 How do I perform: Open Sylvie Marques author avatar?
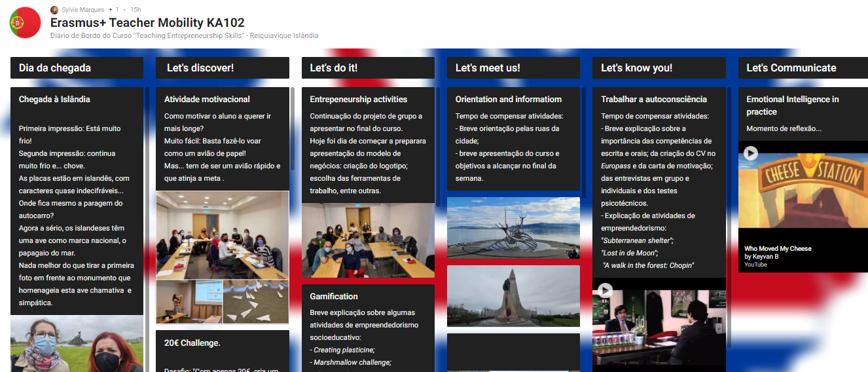pyautogui.click(x=54, y=10)
